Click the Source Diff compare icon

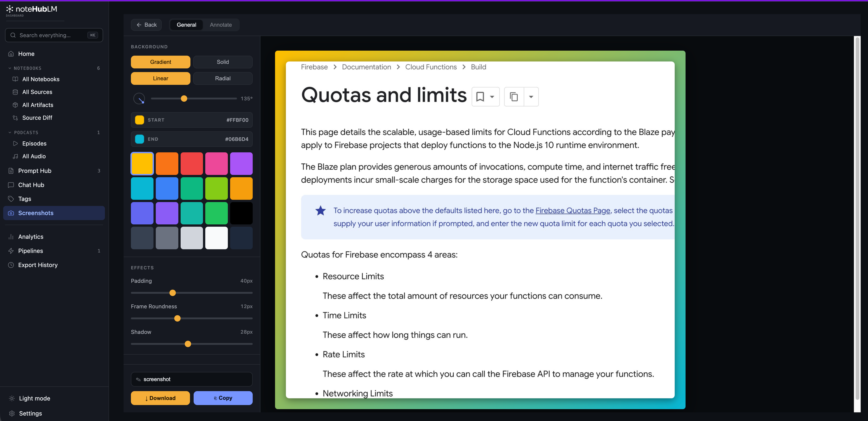[15, 118]
